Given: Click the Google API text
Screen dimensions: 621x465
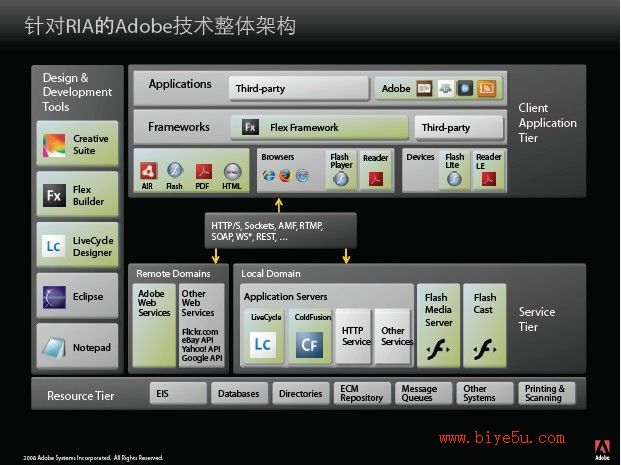Looking at the screenshot, I should 202,358.
